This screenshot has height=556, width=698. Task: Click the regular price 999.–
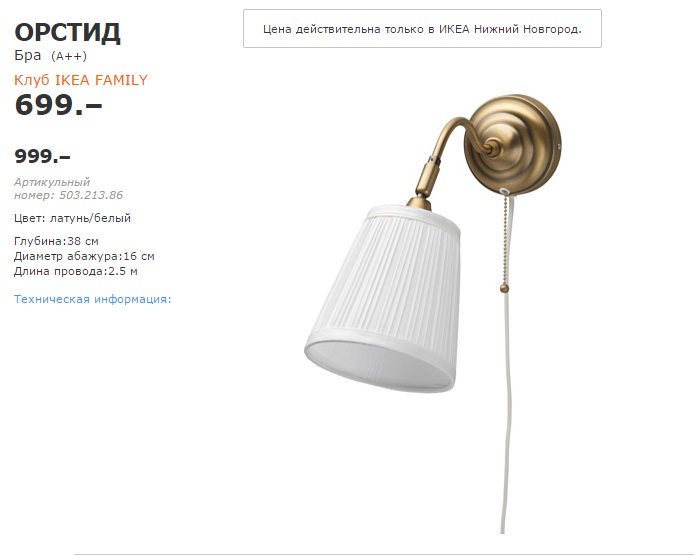(42, 156)
